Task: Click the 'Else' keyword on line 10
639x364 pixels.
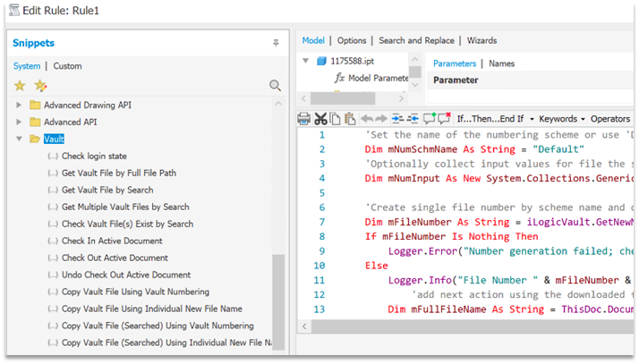Action: (377, 266)
